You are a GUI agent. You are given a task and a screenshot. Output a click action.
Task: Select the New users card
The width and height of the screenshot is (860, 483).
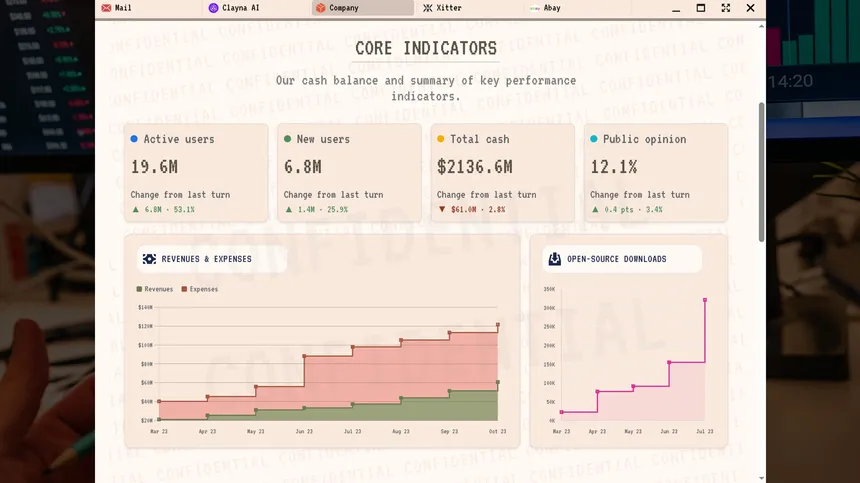[349, 173]
